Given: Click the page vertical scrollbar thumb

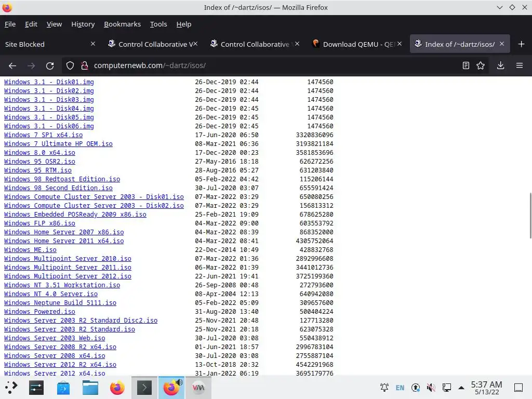Looking at the screenshot, I should pyautogui.click(x=530, y=216).
